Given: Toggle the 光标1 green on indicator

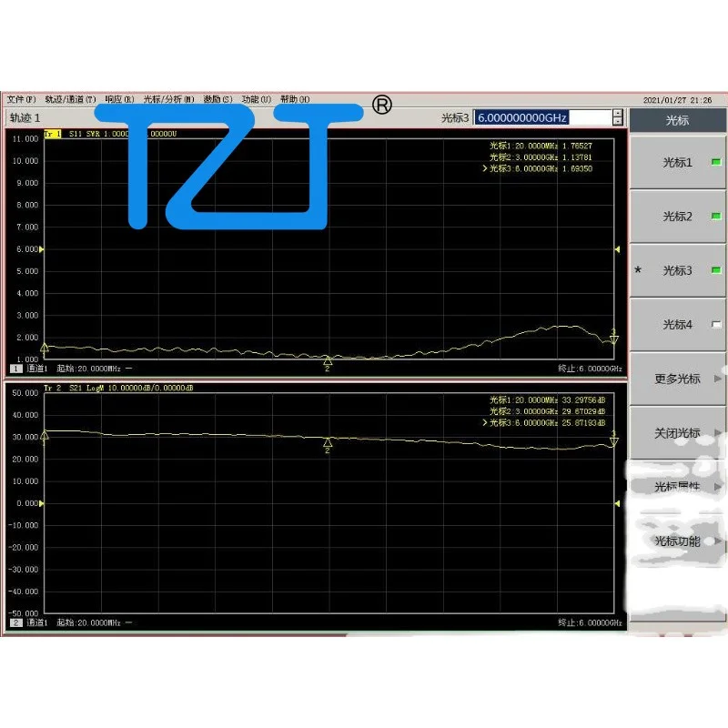Looking at the screenshot, I should click(x=716, y=162).
